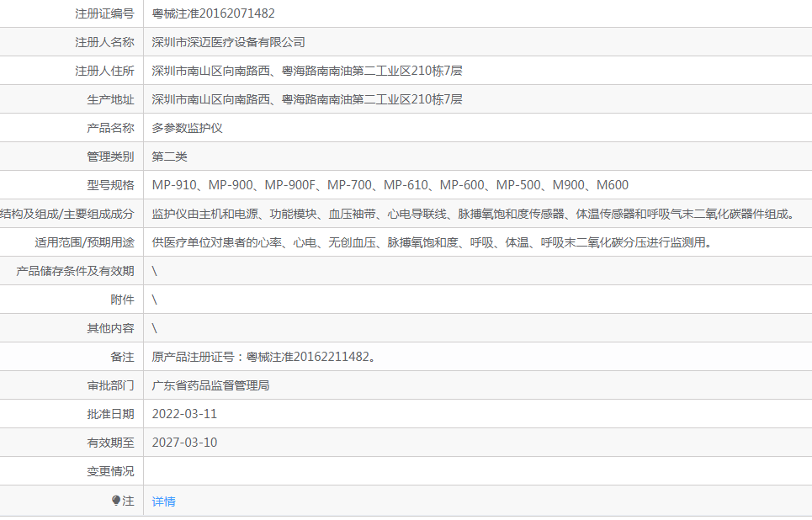Click the remark 原产品注册证号：粤械注准20162211482

coord(263,357)
